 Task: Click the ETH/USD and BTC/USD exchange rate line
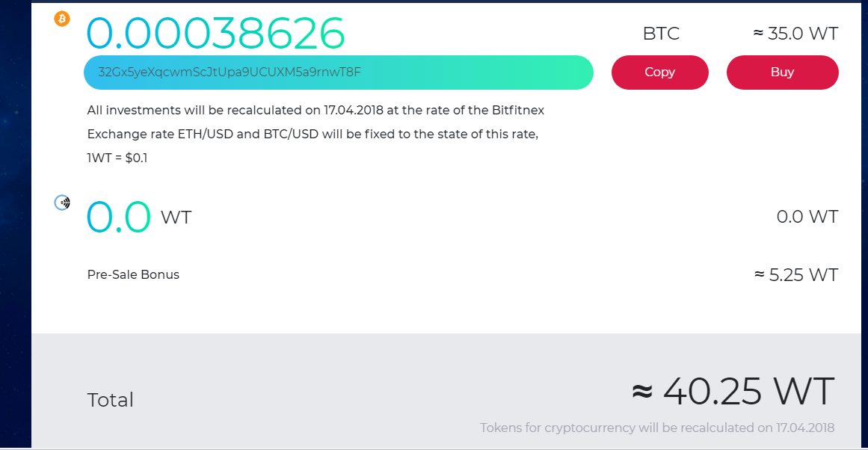(x=313, y=135)
